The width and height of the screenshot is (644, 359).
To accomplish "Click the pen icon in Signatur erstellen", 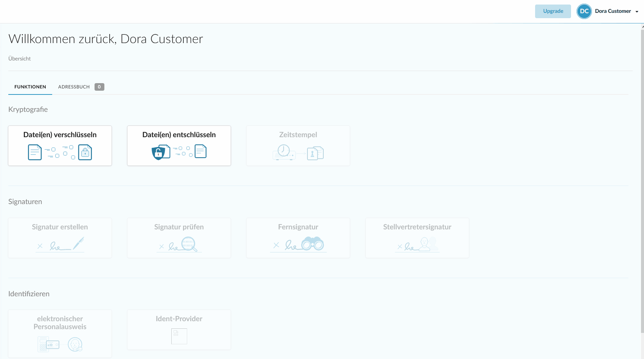I will tap(79, 243).
